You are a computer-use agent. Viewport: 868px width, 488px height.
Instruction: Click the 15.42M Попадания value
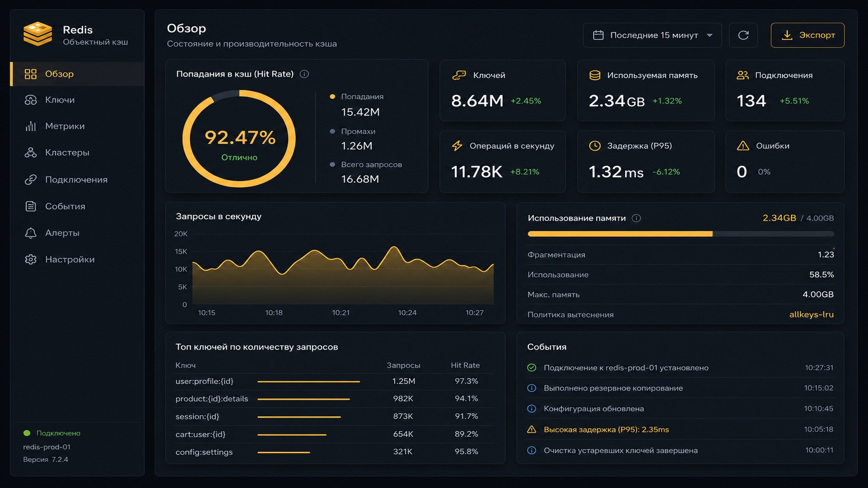[x=360, y=112]
